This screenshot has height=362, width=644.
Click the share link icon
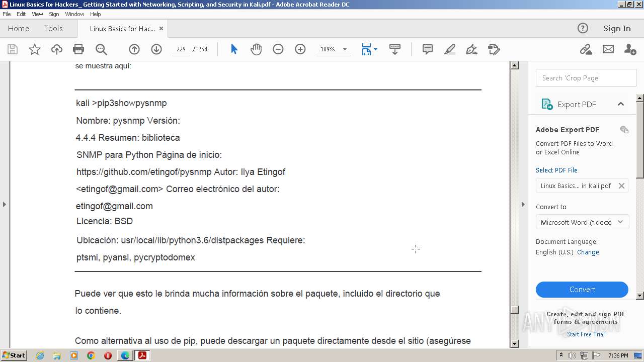[x=586, y=49]
